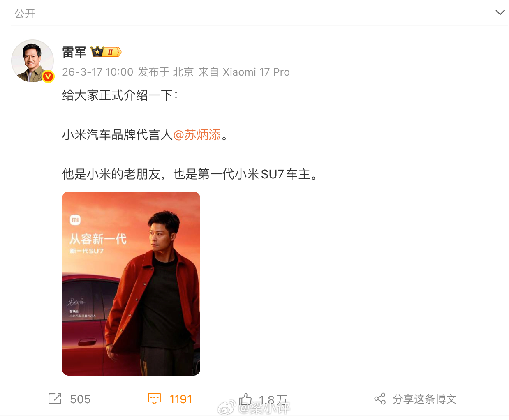Screen dimensions: 509x420
Task: Open the 1191 comments count
Action: pos(180,399)
